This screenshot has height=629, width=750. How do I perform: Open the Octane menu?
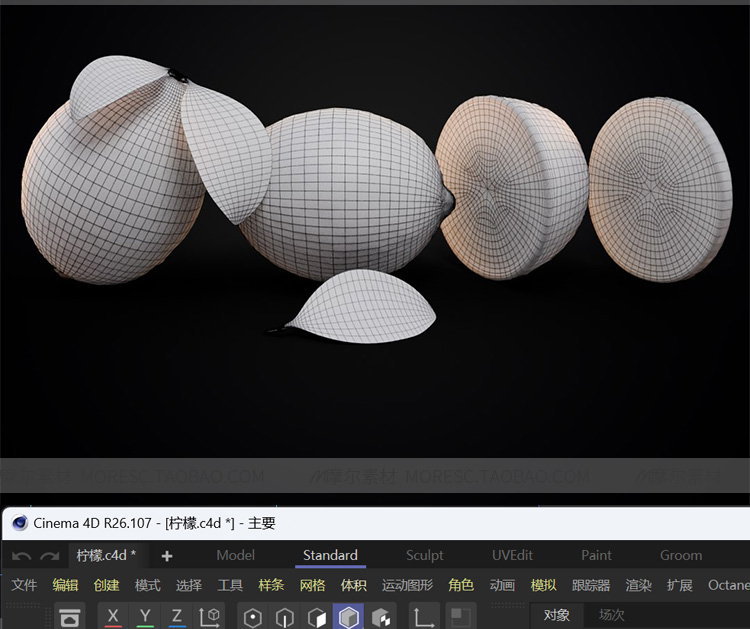point(728,585)
